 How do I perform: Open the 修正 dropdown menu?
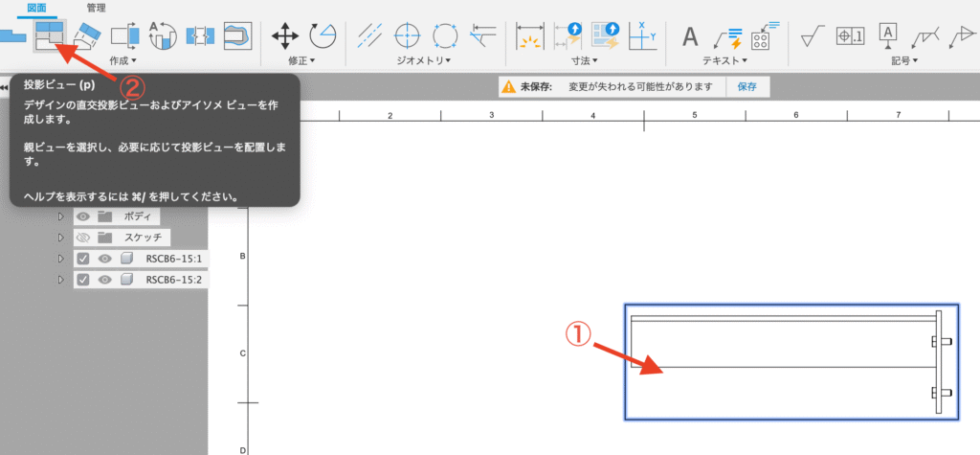[x=301, y=60]
